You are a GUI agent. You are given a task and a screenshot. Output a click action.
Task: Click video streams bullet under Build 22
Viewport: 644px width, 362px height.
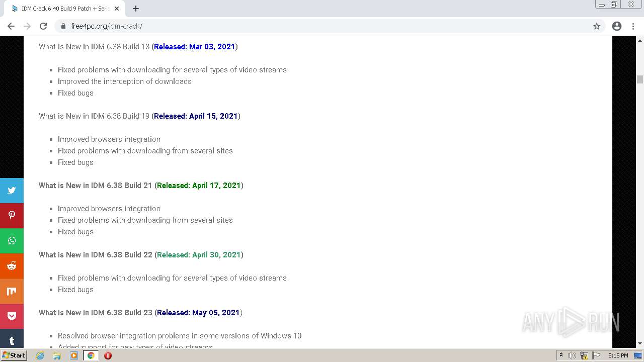[172, 278]
